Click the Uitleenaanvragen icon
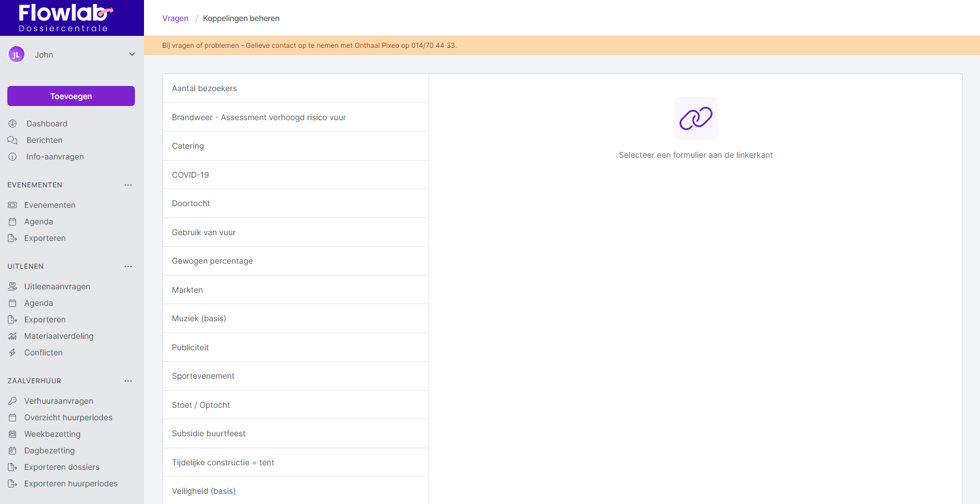980x504 pixels. [13, 286]
